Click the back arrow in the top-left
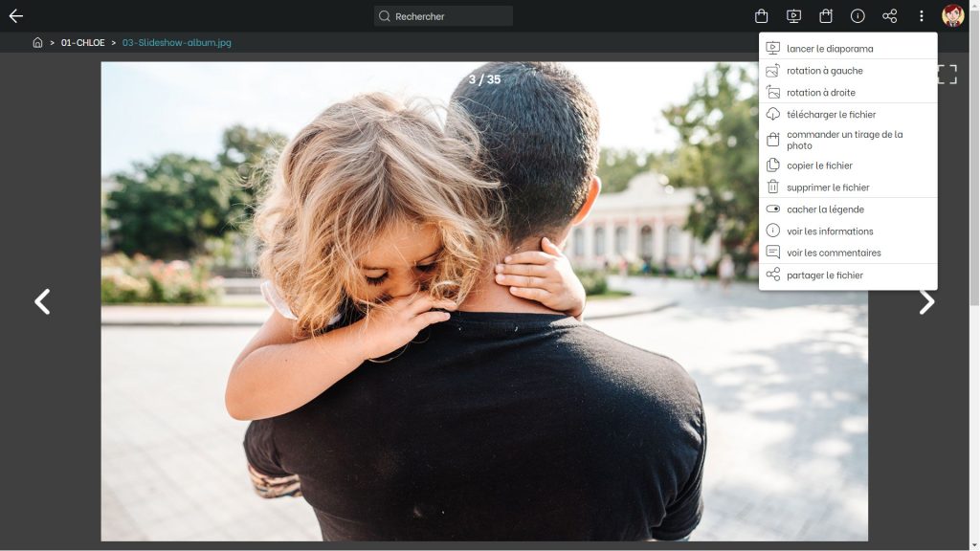The width and height of the screenshot is (980, 551). (15, 16)
